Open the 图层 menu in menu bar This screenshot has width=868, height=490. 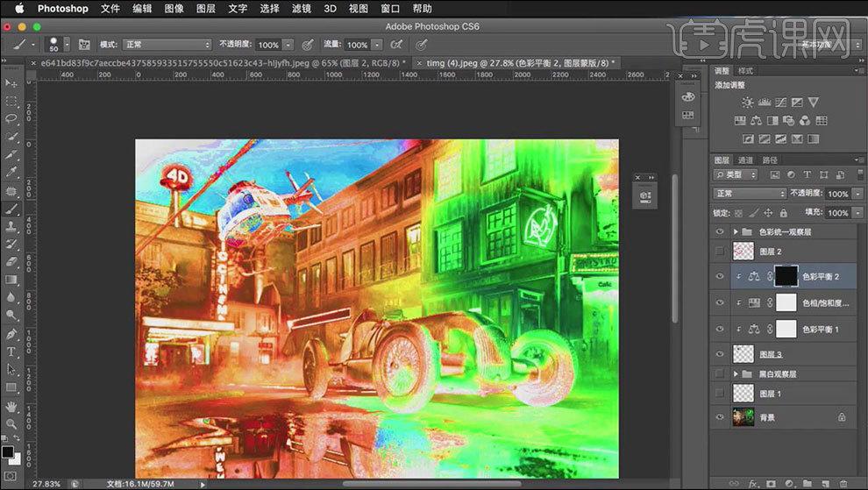coord(206,8)
